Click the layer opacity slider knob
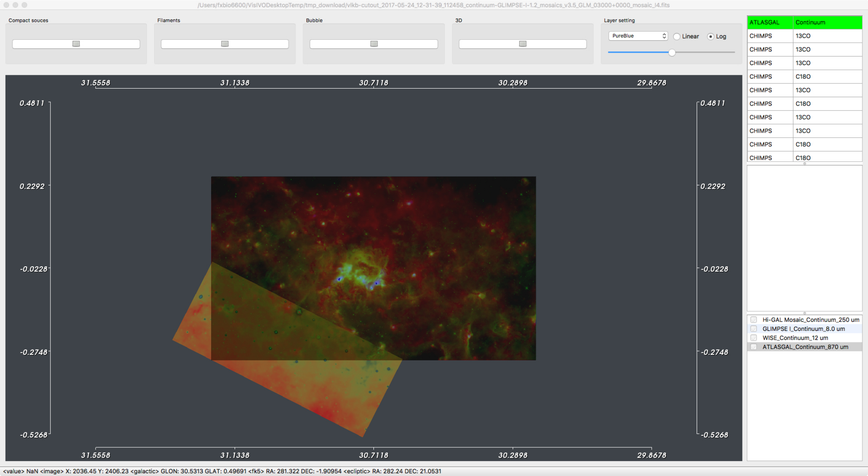The height and width of the screenshot is (476, 868). [672, 52]
